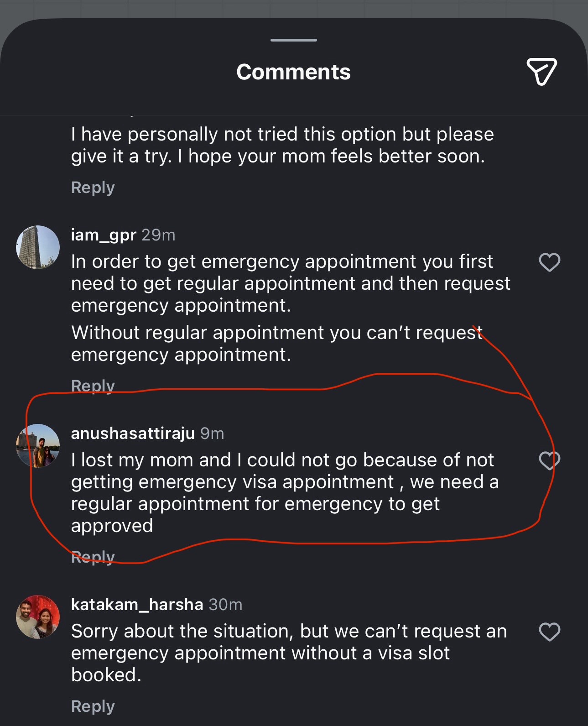588x726 pixels.
Task: Click the 9m timestamp beside anushasattiraju
Action: coord(212,434)
